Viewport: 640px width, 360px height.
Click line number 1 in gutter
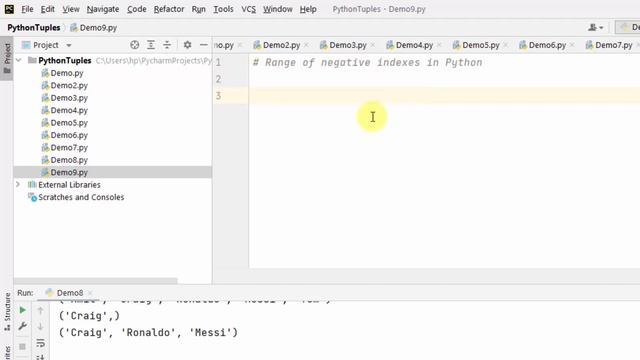pyautogui.click(x=218, y=62)
